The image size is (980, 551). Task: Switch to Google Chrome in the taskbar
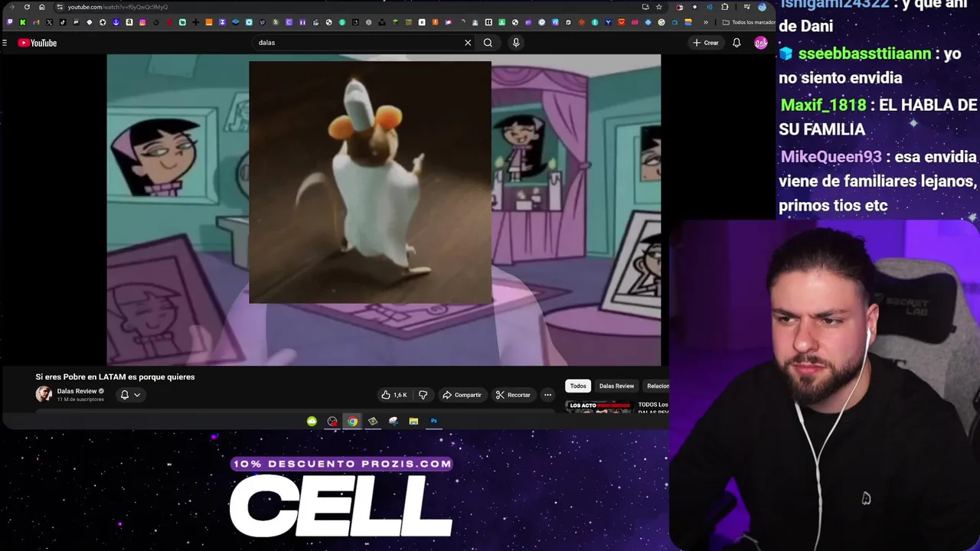(352, 421)
